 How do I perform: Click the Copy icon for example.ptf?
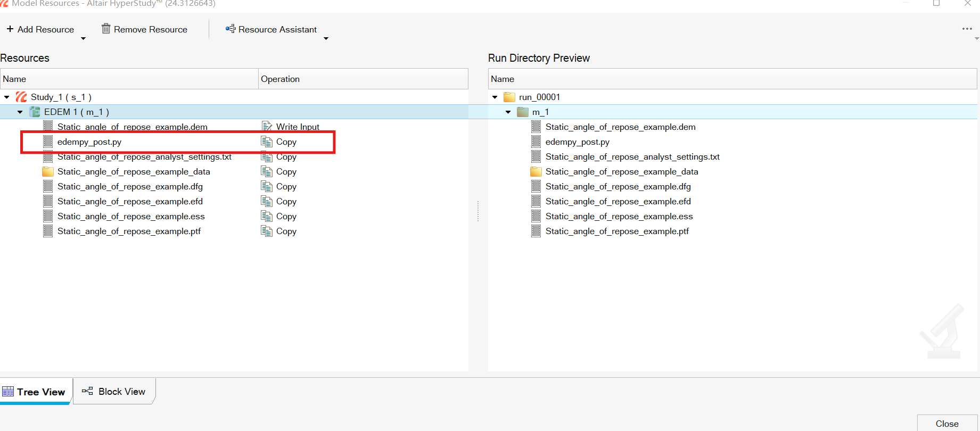267,231
